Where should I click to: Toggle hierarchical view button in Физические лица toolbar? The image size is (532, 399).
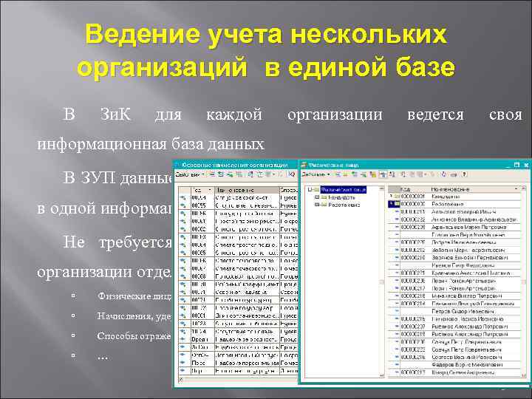tap(383, 174)
